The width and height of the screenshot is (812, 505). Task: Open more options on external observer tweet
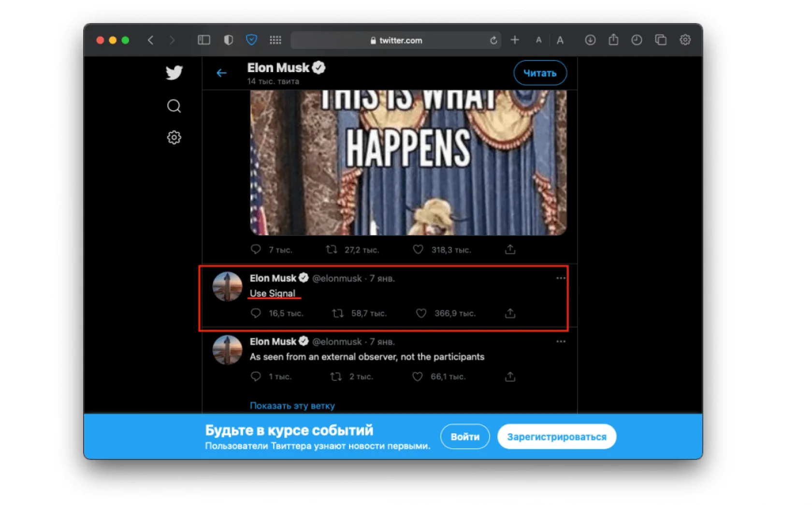561,342
